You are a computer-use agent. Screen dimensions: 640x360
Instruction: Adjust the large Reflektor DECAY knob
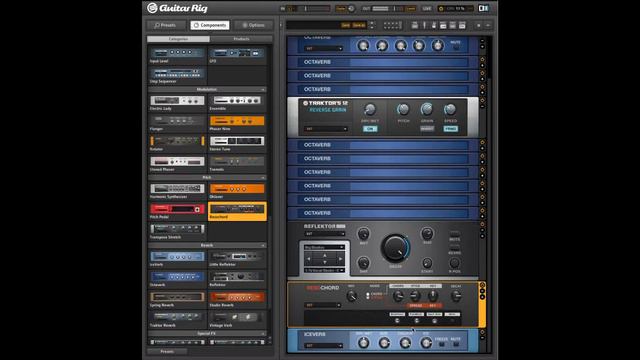395,248
